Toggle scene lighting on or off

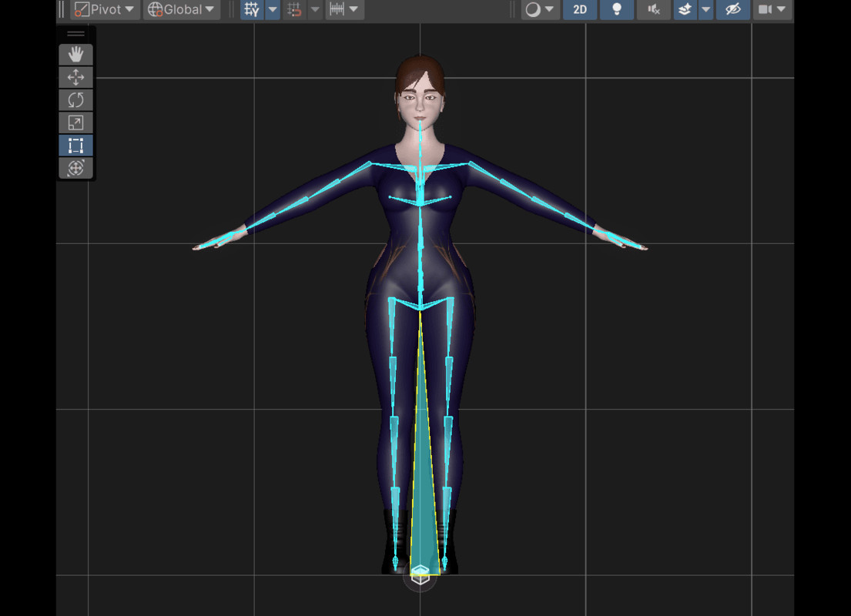point(616,10)
